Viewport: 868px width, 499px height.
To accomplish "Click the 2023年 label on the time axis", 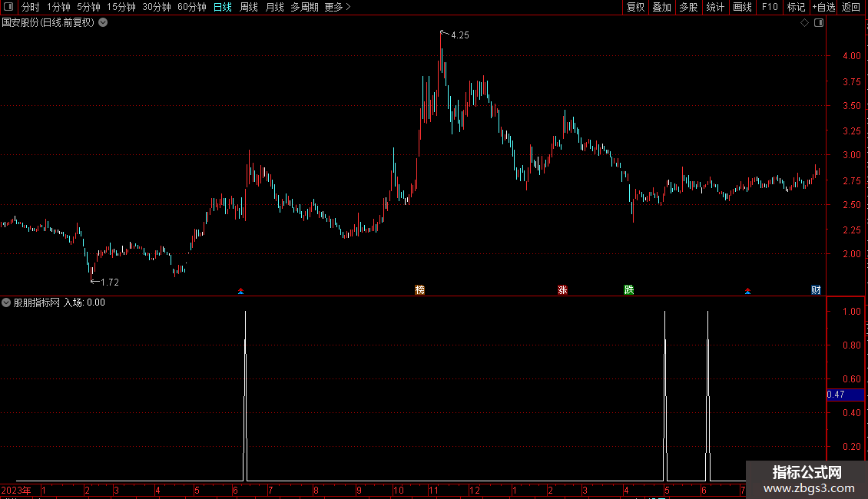I will coord(16,490).
